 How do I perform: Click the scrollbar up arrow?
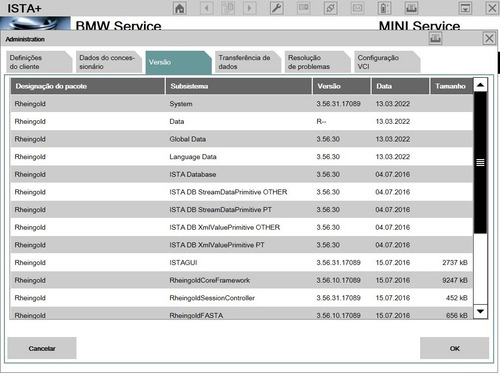point(480,85)
